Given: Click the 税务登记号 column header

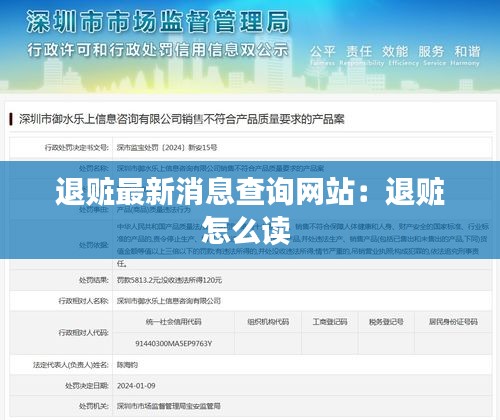Looking at the screenshot, I should point(386,322).
